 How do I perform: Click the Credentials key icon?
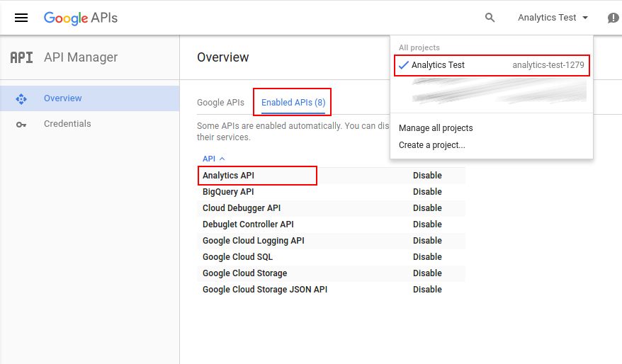[x=21, y=125]
